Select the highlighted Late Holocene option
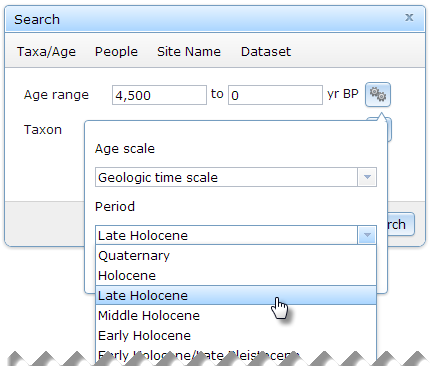Image resolution: width=433 pixels, height=366 pixels. [x=236, y=296]
